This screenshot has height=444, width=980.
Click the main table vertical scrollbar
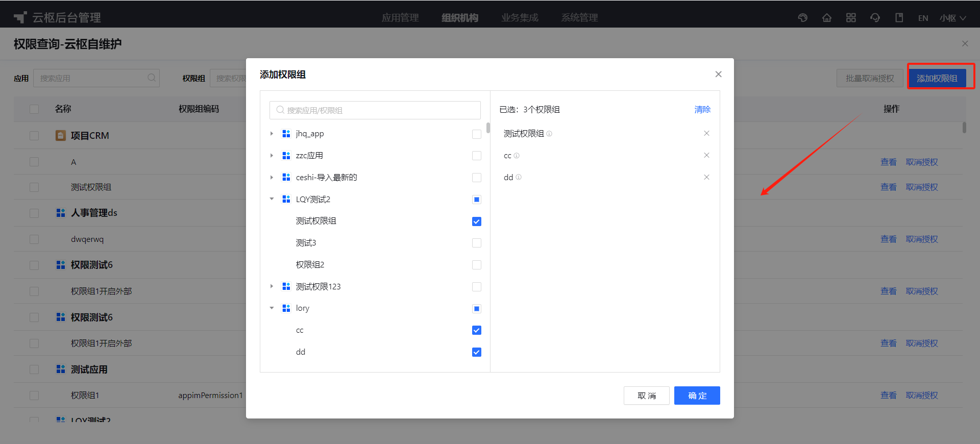coord(964,127)
